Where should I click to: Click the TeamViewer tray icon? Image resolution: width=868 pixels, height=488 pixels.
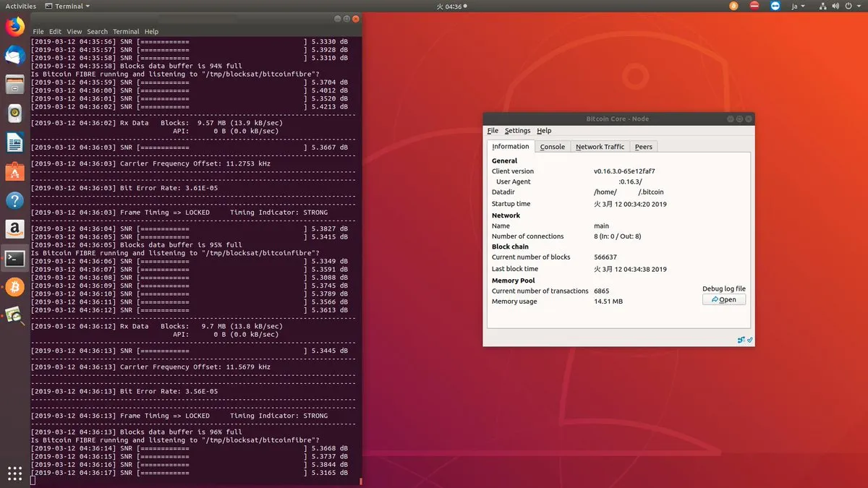click(x=775, y=6)
